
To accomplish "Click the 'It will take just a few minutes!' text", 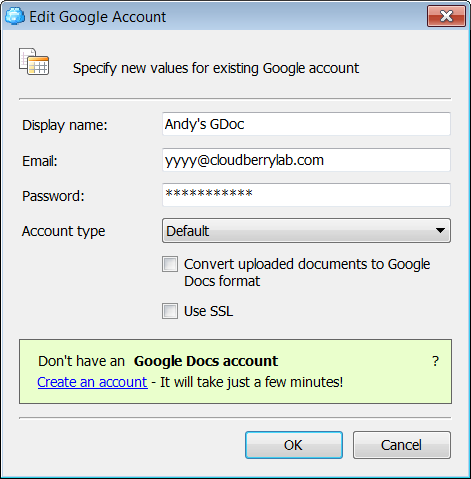I will click(252, 382).
